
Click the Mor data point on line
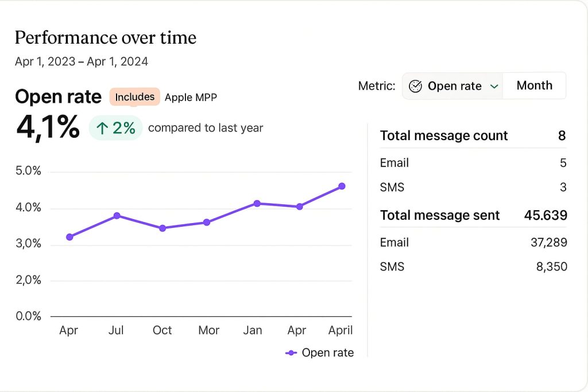[x=207, y=222]
